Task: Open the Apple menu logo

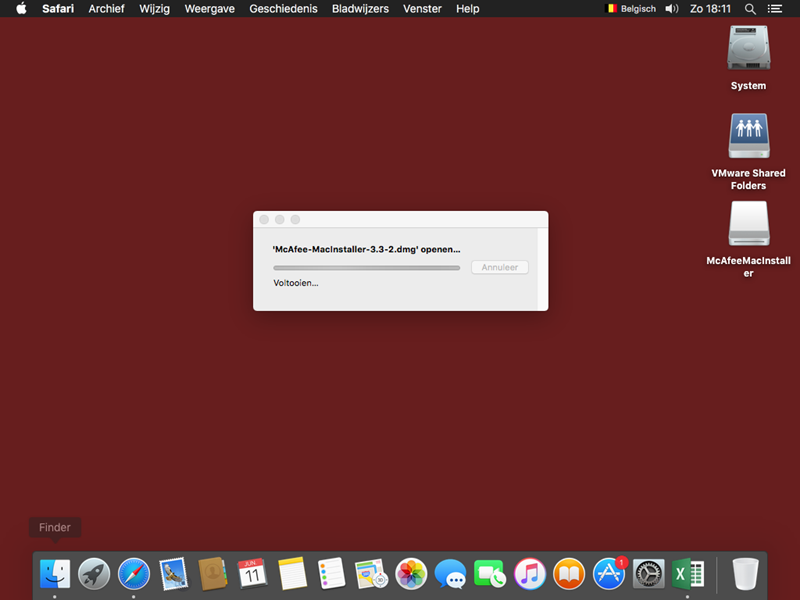Action: (x=21, y=9)
